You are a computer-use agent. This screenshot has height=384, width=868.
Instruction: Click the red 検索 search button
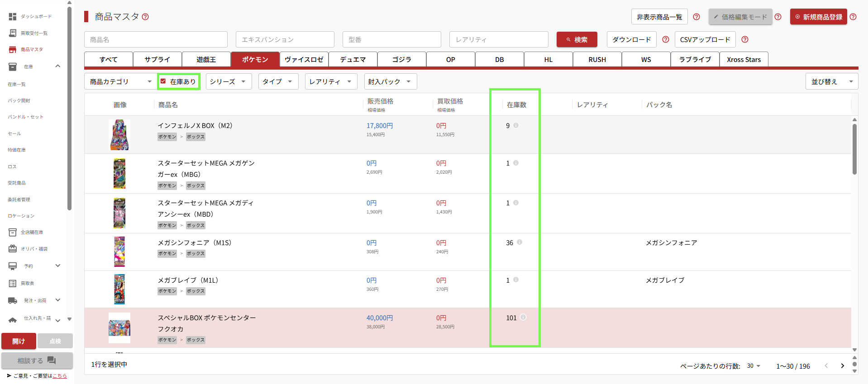[x=577, y=40]
